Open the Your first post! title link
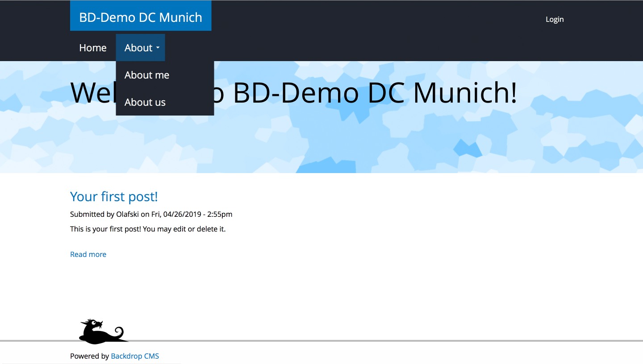Screen dimensions: 643x364 (x=114, y=196)
